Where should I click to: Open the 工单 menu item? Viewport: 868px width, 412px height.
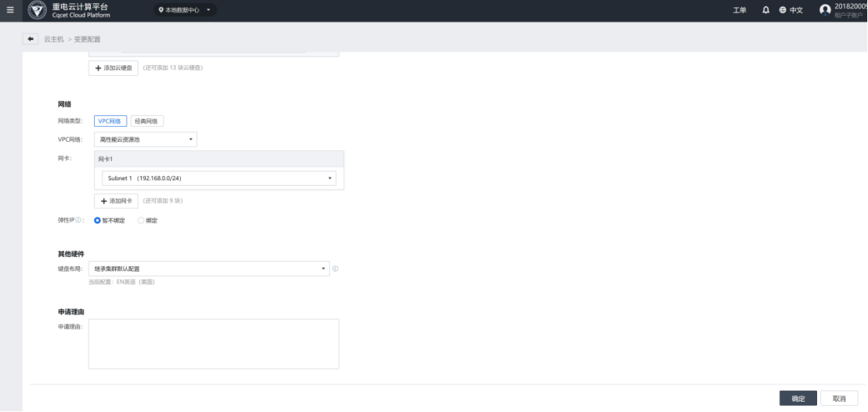[739, 10]
